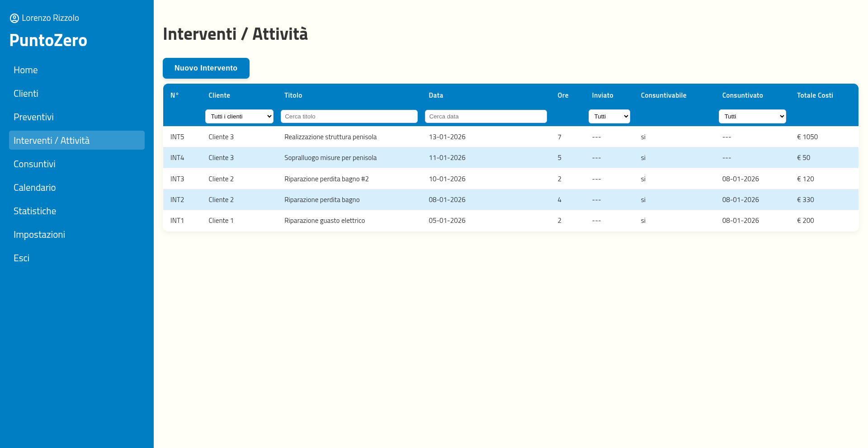This screenshot has width=868, height=448.
Task: Open the Consuntivato filter dropdown
Action: pos(752,116)
